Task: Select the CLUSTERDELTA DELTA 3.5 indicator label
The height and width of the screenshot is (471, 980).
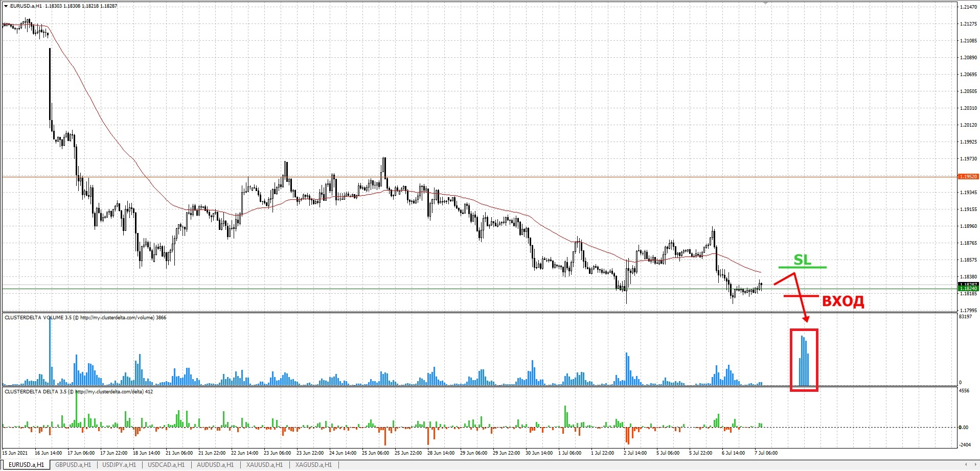Action: (x=79, y=392)
